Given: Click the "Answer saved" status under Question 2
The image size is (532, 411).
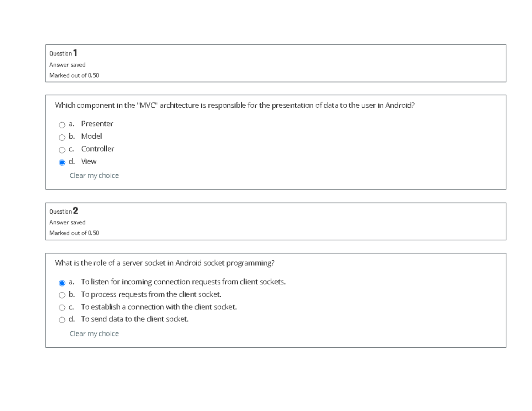Looking at the screenshot, I should 66,222.
